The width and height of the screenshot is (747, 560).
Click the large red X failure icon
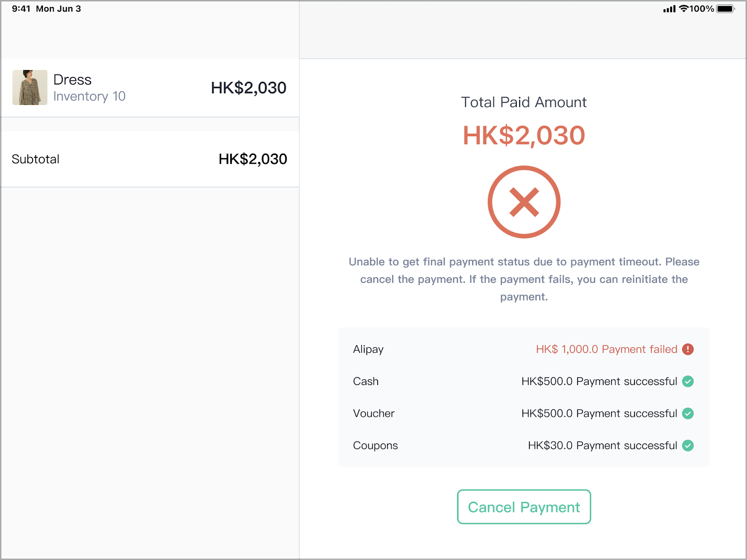click(x=524, y=202)
